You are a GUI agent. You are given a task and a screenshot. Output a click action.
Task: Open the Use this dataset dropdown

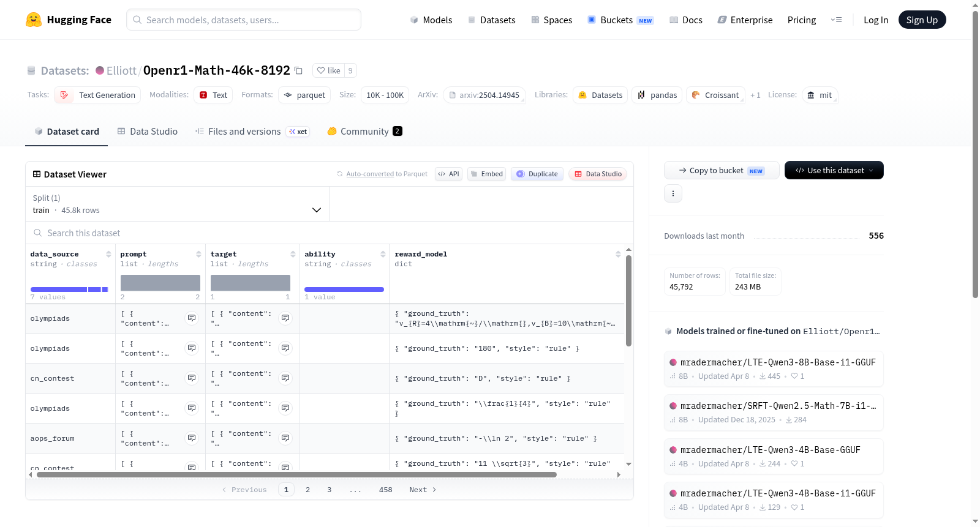click(x=834, y=170)
